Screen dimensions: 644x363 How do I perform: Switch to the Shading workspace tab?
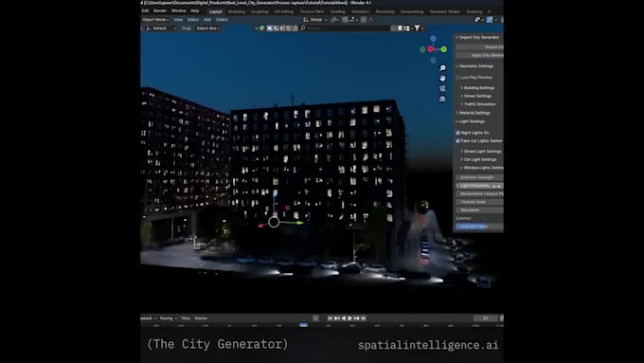(337, 11)
